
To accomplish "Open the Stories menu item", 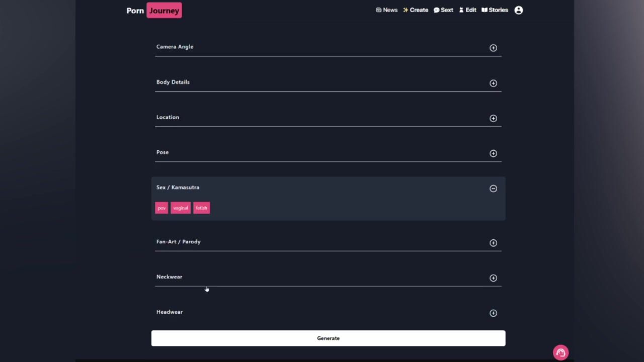I will coord(495,10).
